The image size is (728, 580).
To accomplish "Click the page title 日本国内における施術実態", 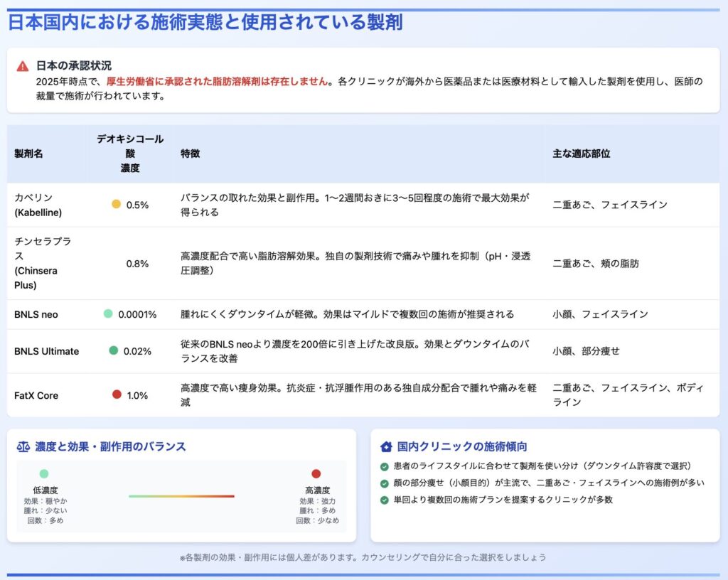I will [205, 22].
